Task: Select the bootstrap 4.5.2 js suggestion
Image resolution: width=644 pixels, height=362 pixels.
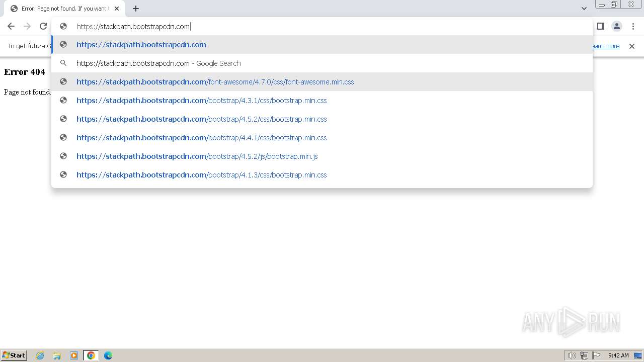Action: tap(322, 156)
